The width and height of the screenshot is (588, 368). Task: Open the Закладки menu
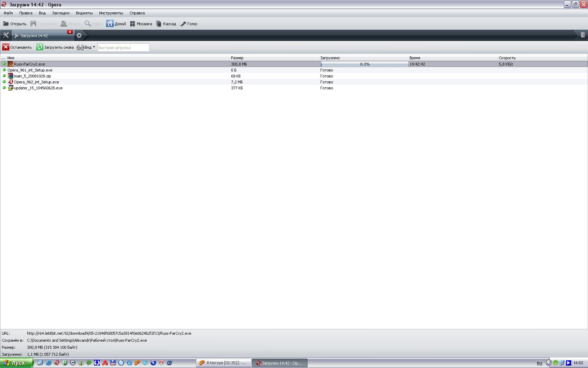61,13
